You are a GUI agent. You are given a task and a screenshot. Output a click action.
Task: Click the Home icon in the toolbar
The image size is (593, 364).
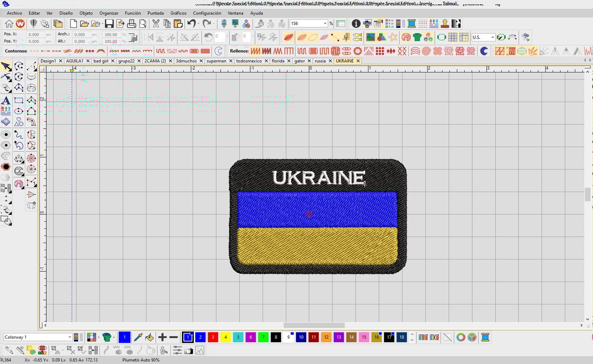click(9, 24)
